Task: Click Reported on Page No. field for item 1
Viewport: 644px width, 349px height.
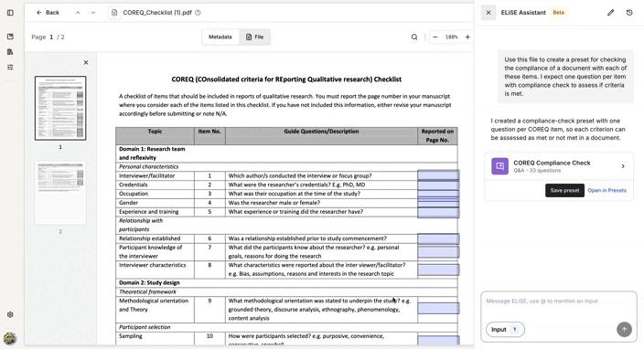Action: tap(438, 175)
